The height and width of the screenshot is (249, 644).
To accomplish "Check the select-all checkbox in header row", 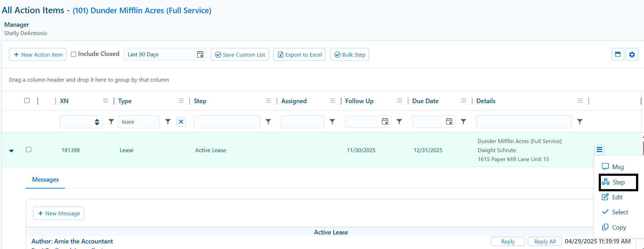I will pos(27,101).
